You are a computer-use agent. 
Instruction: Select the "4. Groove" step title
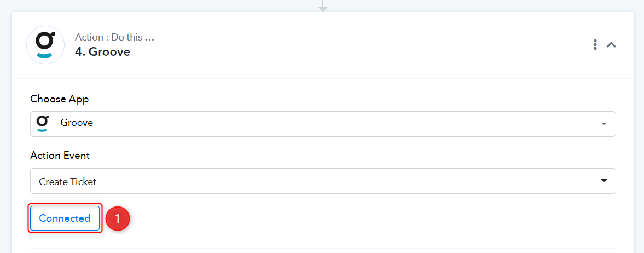102,52
